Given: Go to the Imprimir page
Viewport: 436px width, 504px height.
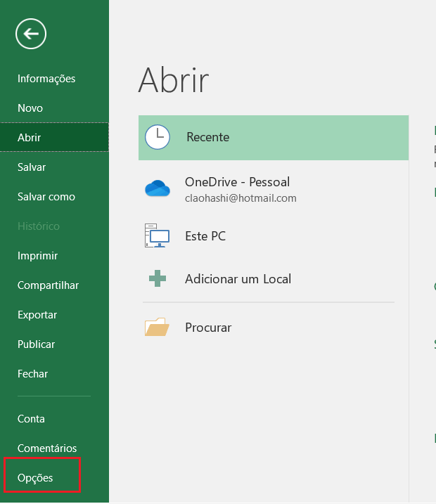Looking at the screenshot, I should 37,256.
